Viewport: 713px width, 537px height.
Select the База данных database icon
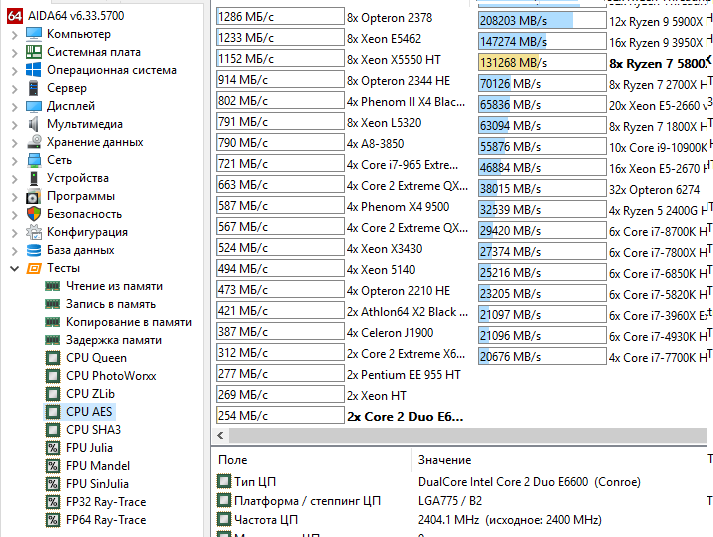tap(34, 250)
